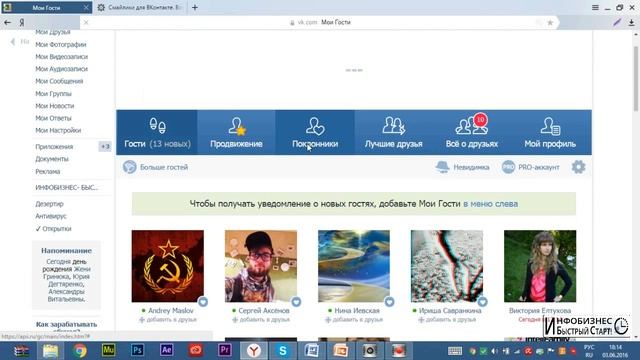Open Мои Ответы in left menu
The image size is (640, 360).
point(53,118)
